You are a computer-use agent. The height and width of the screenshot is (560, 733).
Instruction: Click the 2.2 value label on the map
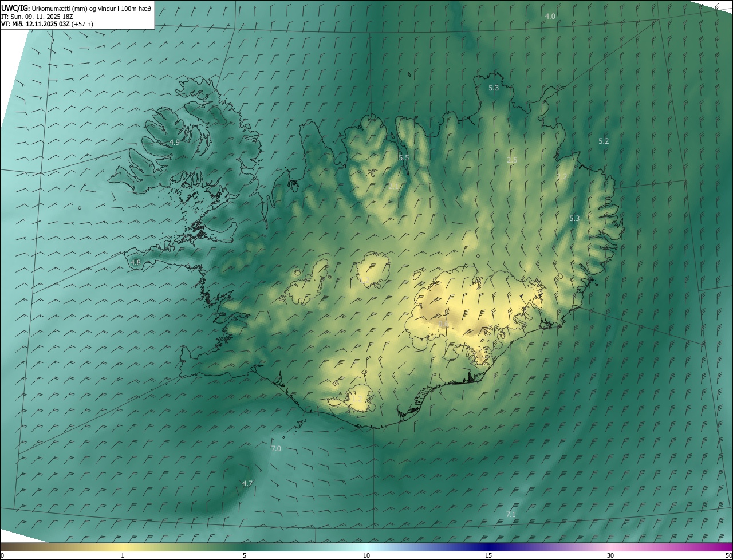(562, 177)
